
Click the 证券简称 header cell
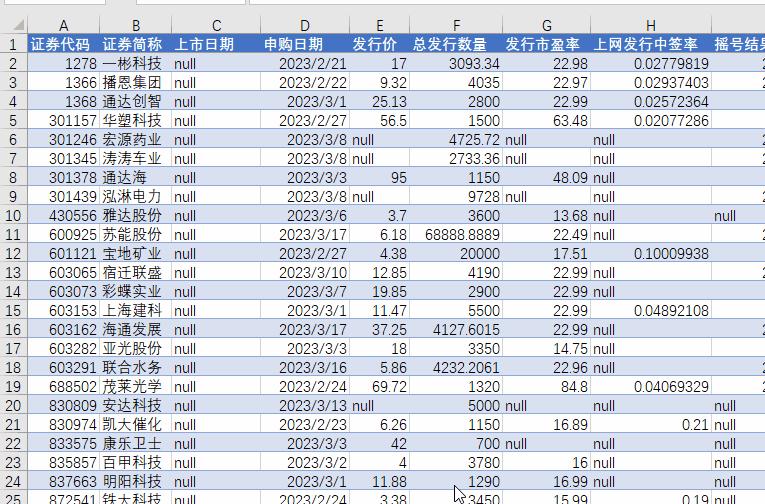[x=136, y=44]
